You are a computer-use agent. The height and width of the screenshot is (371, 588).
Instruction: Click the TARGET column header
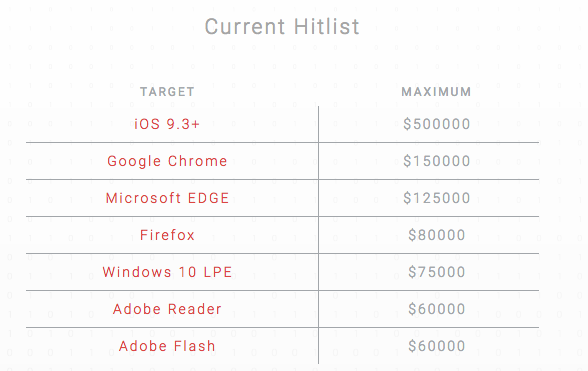point(167,92)
